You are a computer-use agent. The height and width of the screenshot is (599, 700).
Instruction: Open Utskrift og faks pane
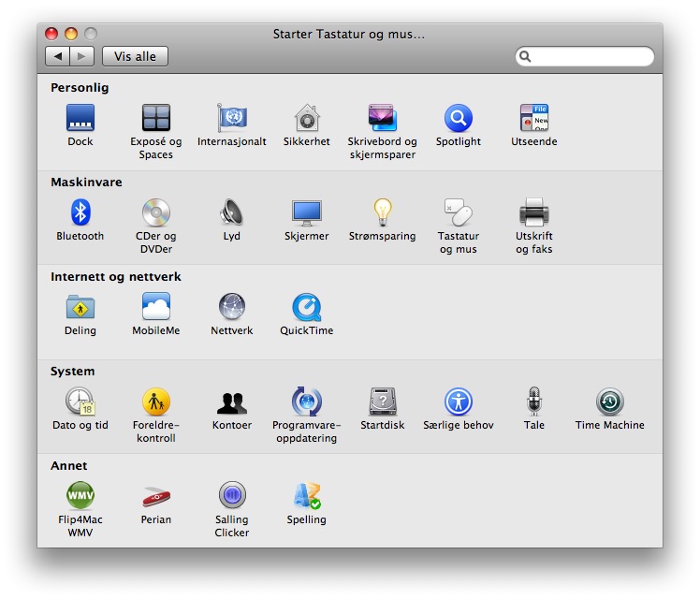point(534,212)
